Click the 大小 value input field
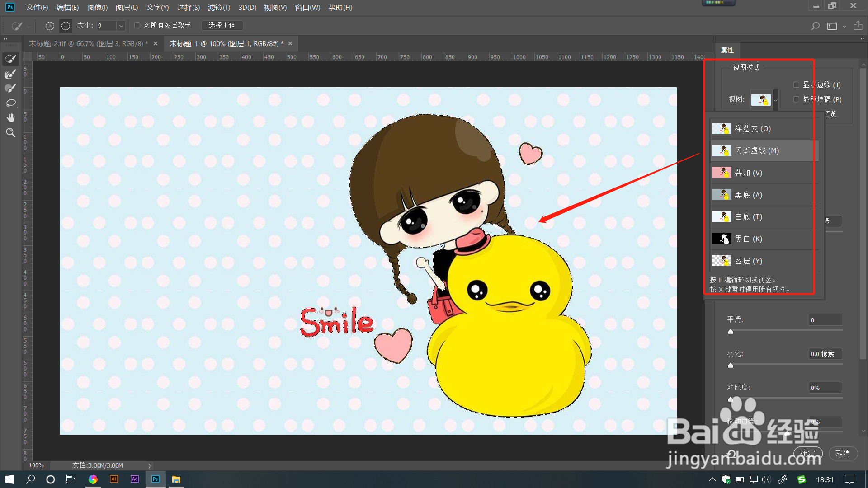The image size is (868, 488). point(107,26)
